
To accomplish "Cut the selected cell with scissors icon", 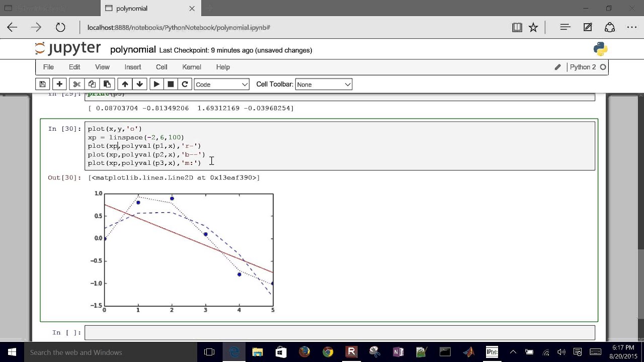I will click(x=76, y=84).
